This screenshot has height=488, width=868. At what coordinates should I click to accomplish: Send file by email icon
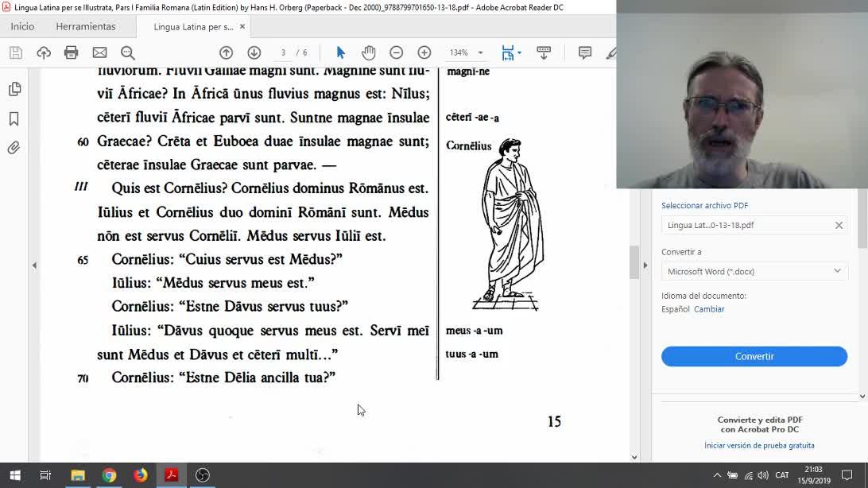[x=99, y=52]
